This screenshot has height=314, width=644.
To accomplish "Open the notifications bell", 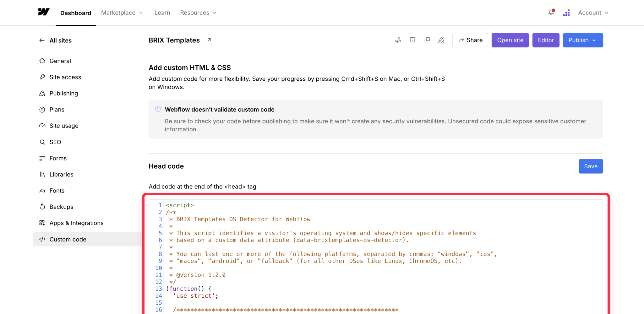I will point(551,13).
